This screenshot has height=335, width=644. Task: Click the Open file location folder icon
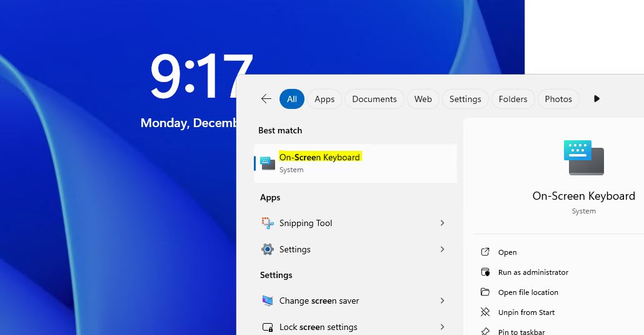pos(485,292)
